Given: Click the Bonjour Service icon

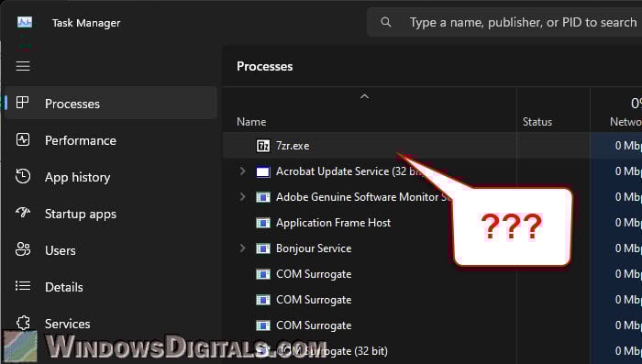Looking at the screenshot, I should [263, 248].
